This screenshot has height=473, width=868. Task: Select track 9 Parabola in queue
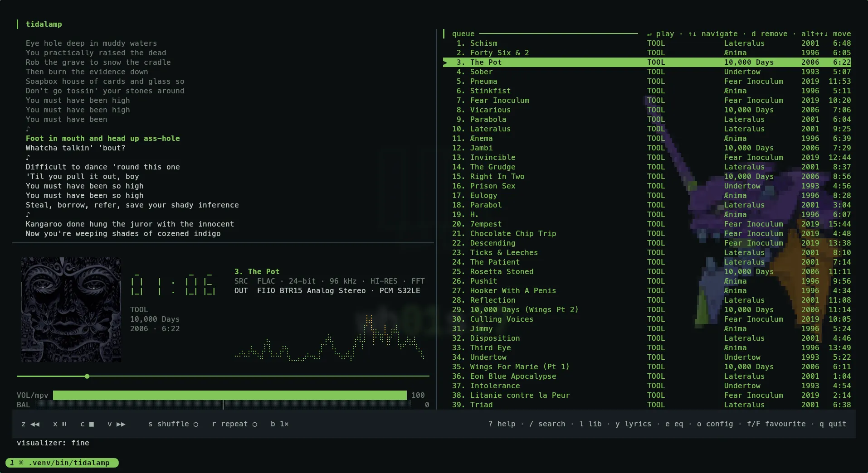pyautogui.click(x=647, y=120)
